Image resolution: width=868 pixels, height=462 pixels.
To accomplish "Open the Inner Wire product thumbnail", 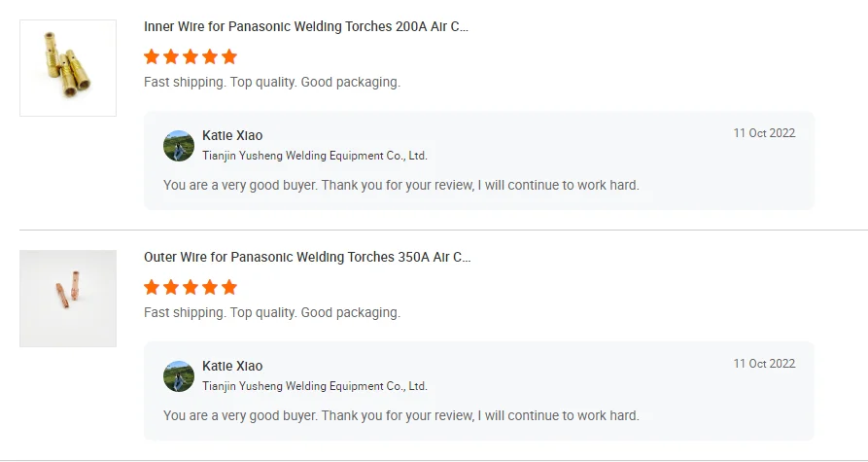I will (68, 68).
